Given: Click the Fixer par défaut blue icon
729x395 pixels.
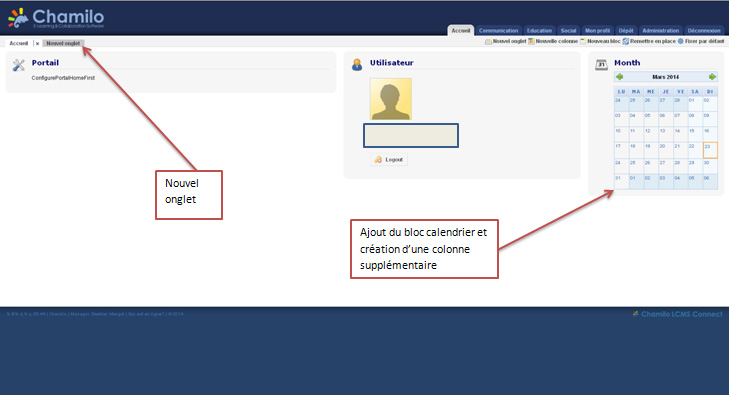Looking at the screenshot, I should pos(681,41).
